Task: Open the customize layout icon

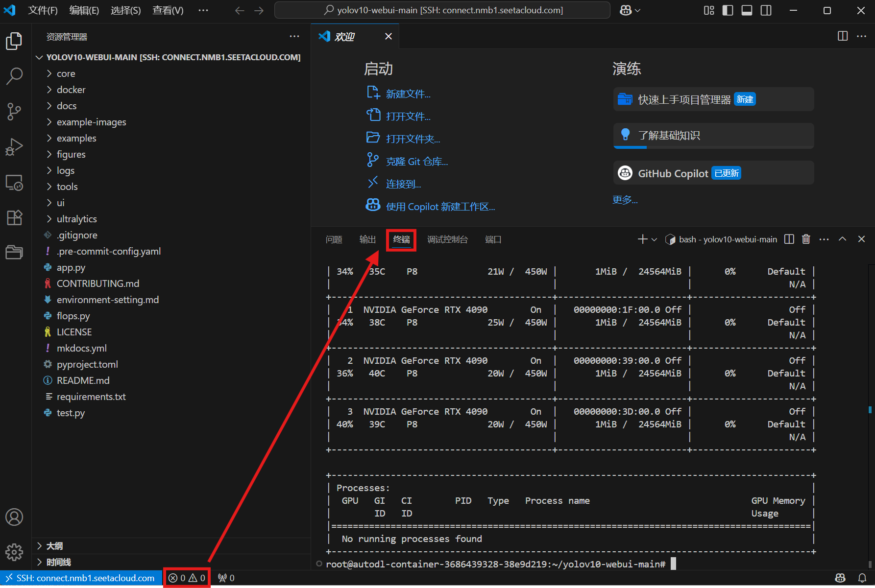Action: click(x=709, y=10)
